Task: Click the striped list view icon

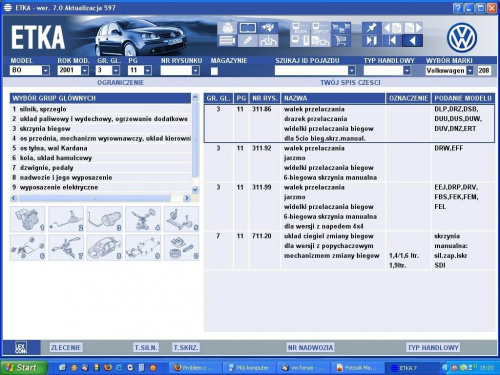Action: [x=227, y=41]
